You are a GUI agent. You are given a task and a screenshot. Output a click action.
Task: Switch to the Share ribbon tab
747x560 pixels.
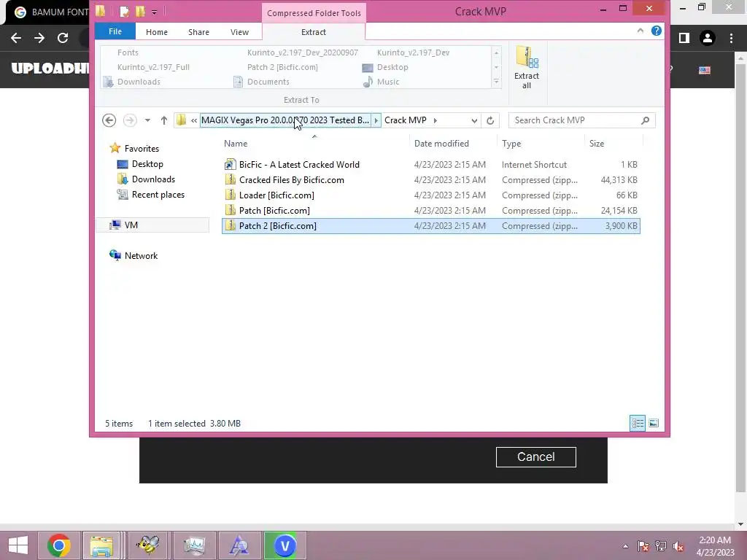tap(198, 32)
